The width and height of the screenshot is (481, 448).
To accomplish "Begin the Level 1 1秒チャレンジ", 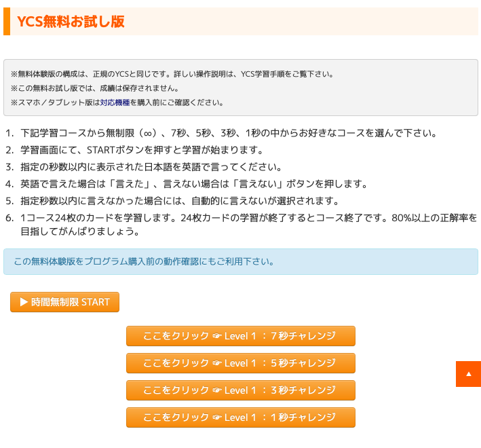I will [x=240, y=417].
